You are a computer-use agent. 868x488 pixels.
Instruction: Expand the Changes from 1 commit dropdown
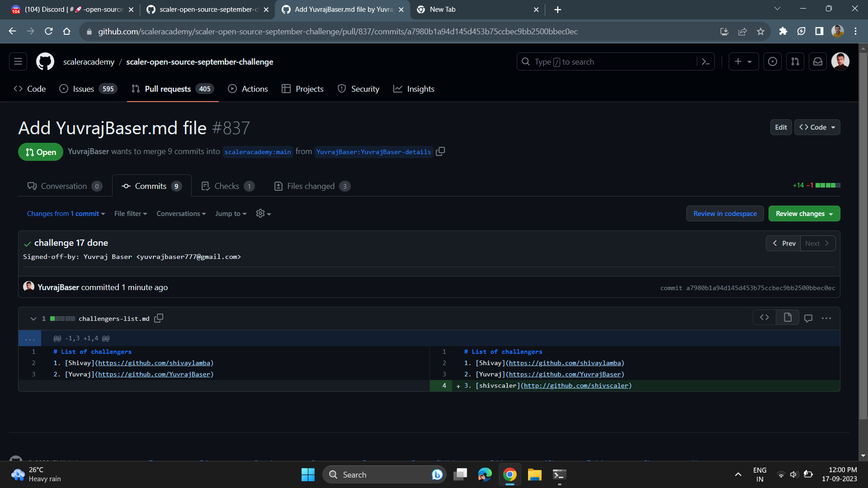(66, 213)
